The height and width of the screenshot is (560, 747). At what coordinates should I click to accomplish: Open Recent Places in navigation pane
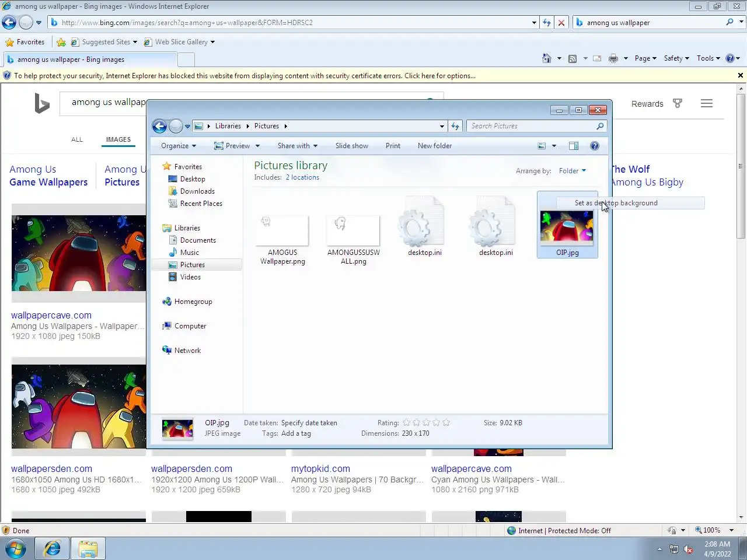pos(201,204)
